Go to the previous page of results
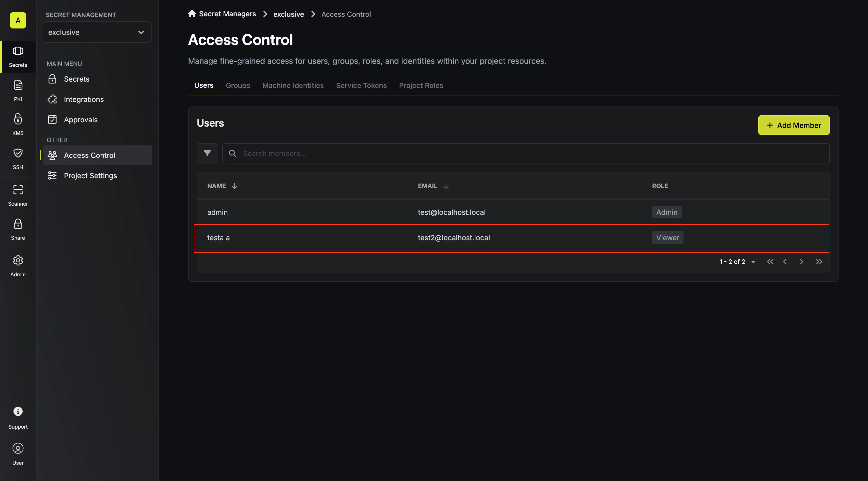868x481 pixels. pyautogui.click(x=785, y=262)
